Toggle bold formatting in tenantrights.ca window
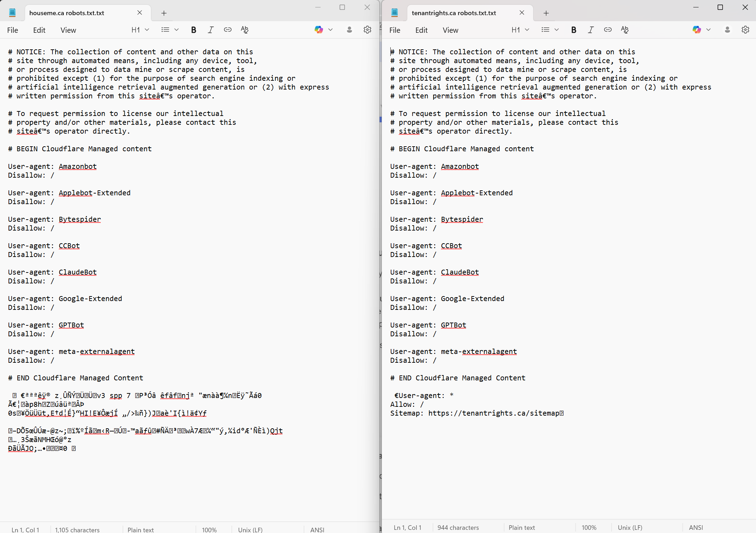Viewport: 756px width, 533px height. coord(574,30)
